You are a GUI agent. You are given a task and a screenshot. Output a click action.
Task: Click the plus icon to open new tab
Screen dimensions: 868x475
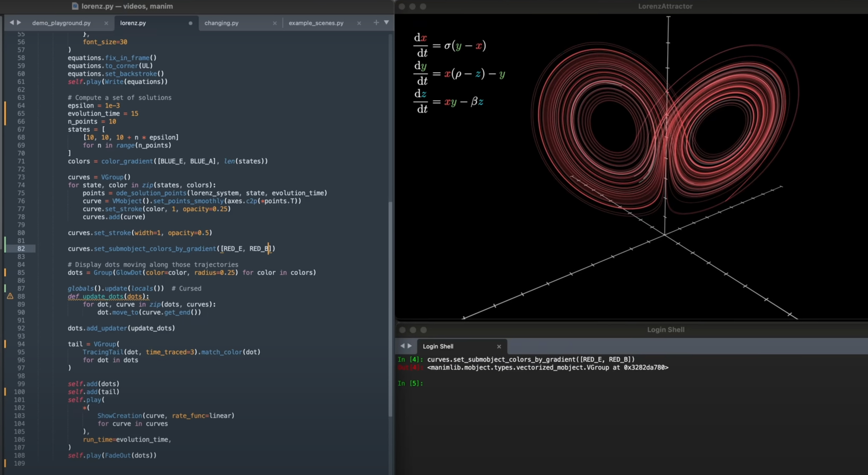[376, 23]
